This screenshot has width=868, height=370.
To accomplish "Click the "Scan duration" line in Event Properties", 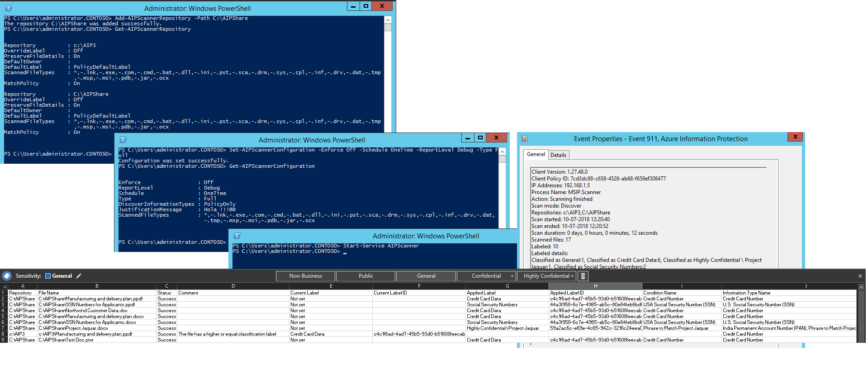I will (594, 233).
